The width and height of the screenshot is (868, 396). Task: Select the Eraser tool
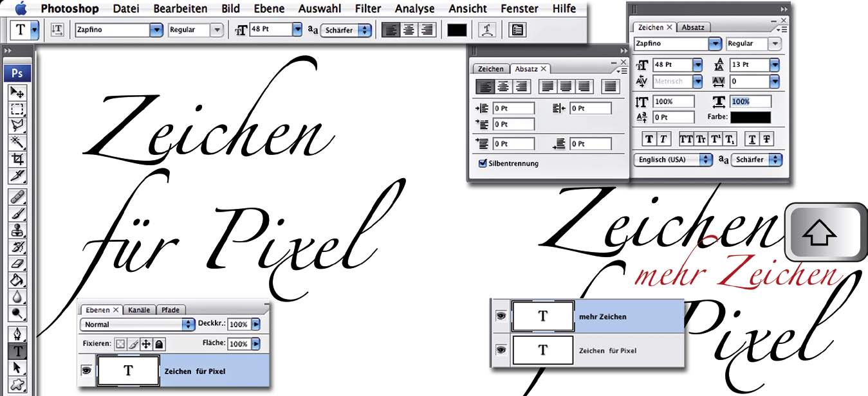point(17,264)
